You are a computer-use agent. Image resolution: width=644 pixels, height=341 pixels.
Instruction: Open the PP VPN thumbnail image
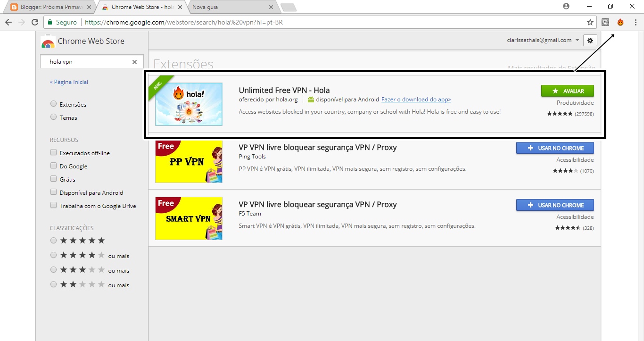point(189,161)
